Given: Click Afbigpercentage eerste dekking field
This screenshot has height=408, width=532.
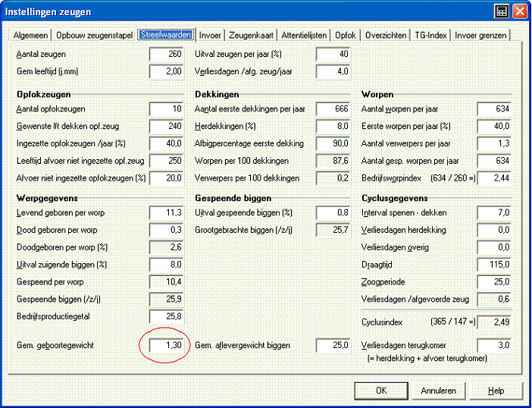Looking at the screenshot, I should 333,143.
